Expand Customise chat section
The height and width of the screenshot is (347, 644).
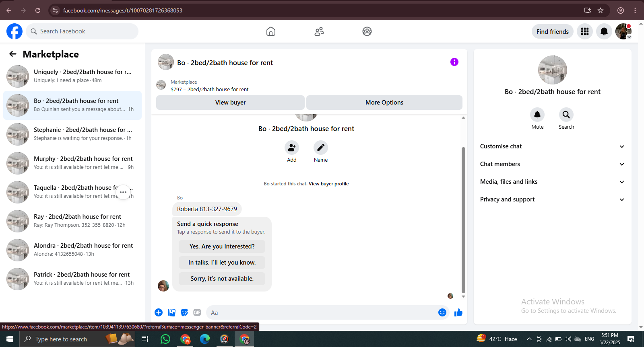tap(552, 146)
